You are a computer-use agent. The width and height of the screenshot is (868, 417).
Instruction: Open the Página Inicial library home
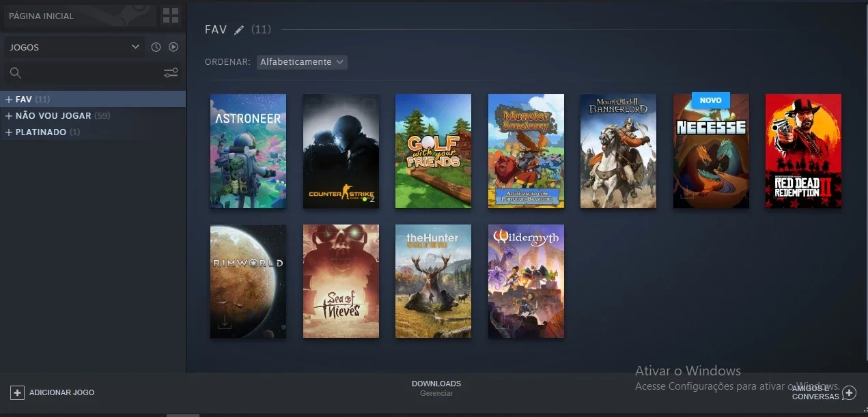pos(79,16)
